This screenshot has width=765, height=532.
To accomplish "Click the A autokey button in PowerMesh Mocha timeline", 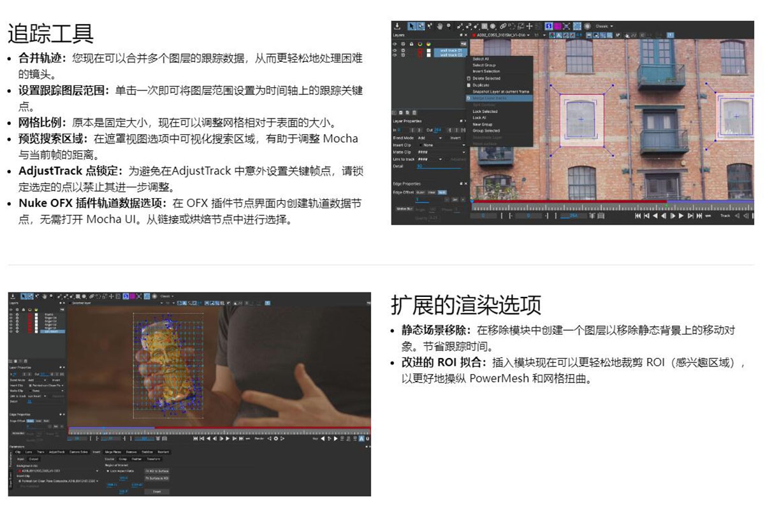I will click(x=361, y=438).
